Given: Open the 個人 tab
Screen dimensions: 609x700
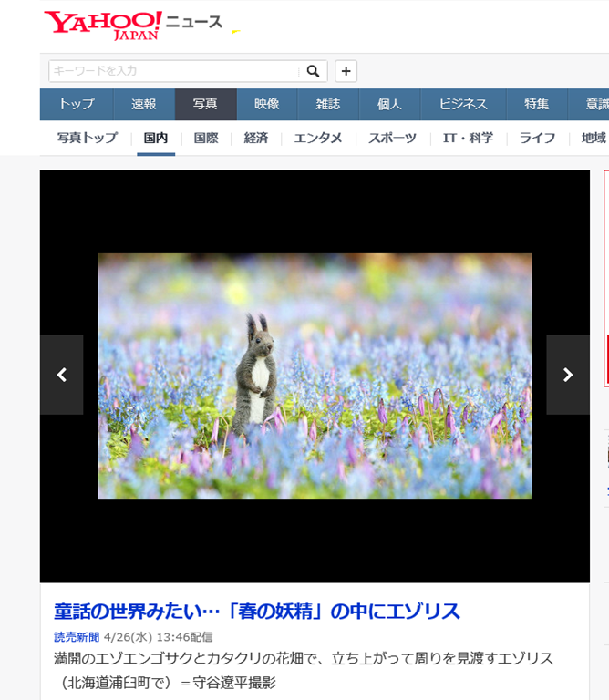Looking at the screenshot, I should pyautogui.click(x=389, y=105).
